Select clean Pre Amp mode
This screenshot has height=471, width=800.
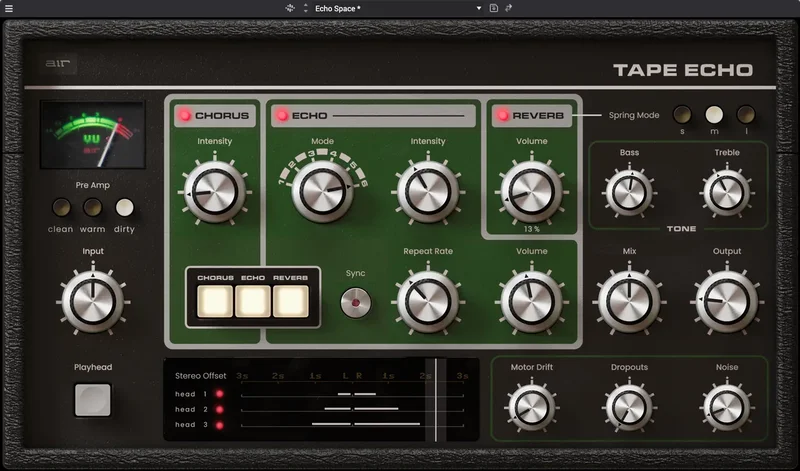(61, 208)
